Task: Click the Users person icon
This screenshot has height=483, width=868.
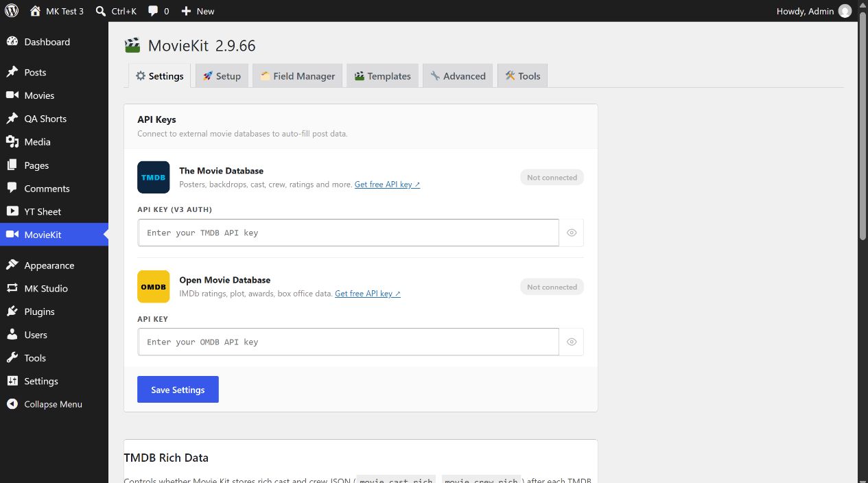Action: 12,335
